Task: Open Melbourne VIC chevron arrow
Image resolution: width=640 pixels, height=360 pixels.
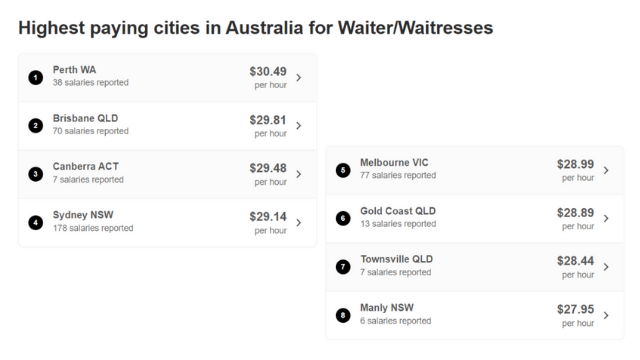Action: pos(606,170)
